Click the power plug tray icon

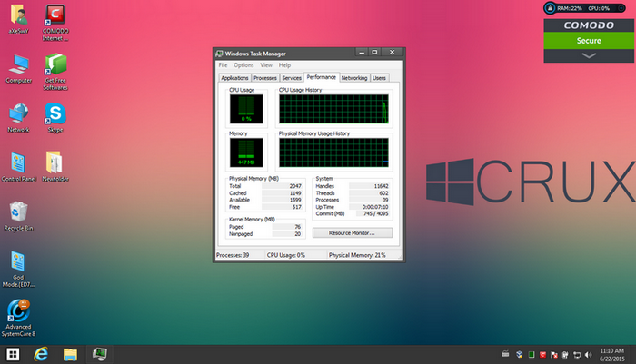pyautogui.click(x=565, y=355)
